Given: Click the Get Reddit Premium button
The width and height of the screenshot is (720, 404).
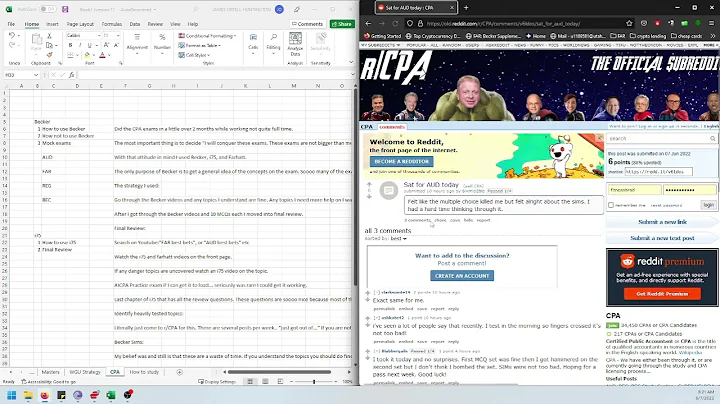Looking at the screenshot, I should point(662,294).
